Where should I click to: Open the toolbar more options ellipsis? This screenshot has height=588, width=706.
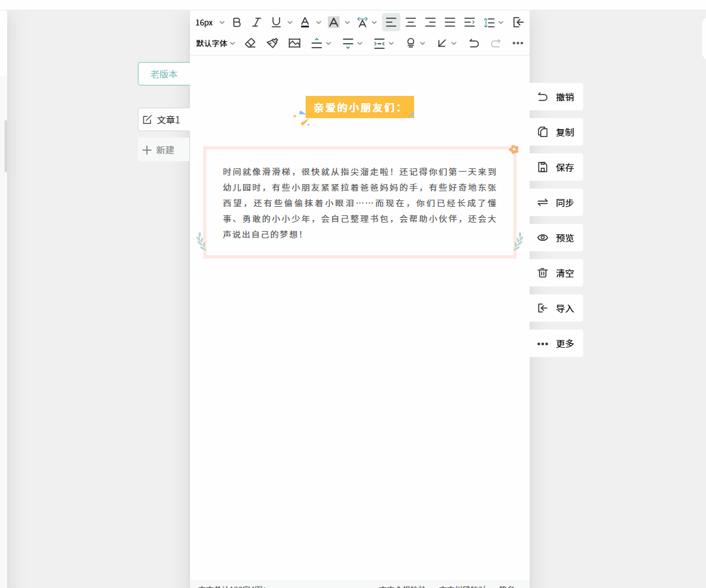coord(518,43)
